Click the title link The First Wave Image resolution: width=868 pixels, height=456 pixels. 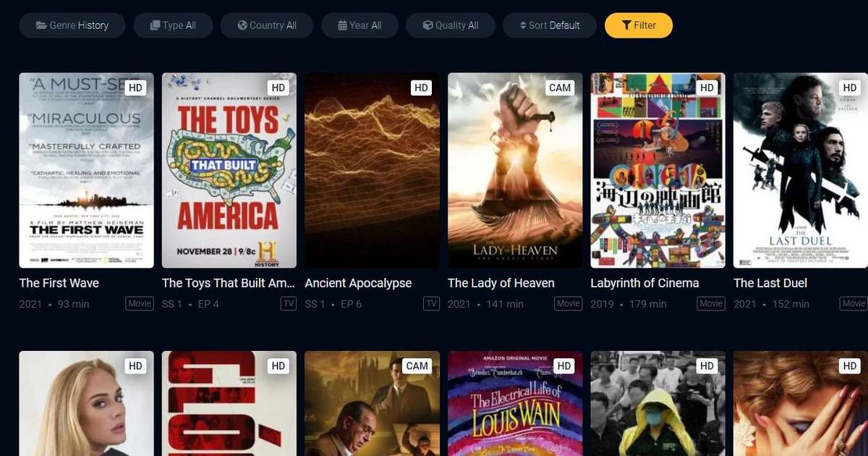59,283
